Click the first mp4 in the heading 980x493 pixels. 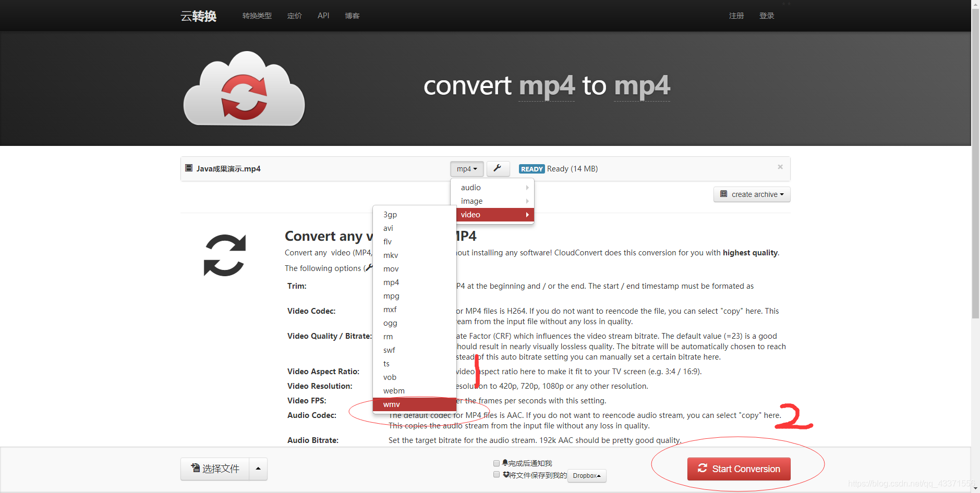click(x=547, y=86)
